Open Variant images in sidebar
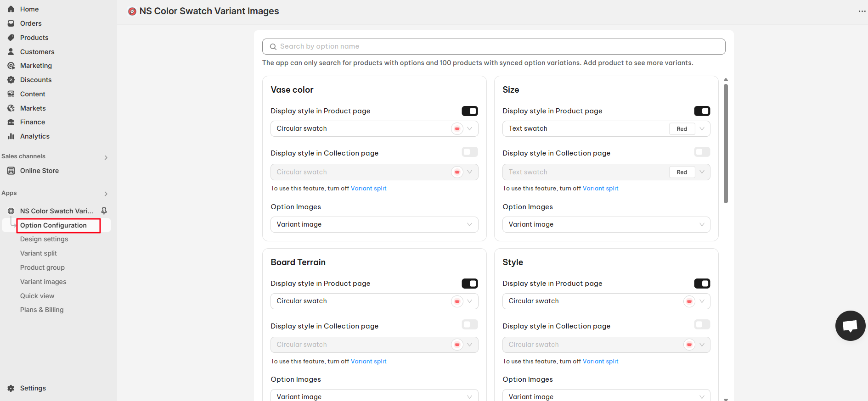Viewport: 868px width, 401px height. (x=43, y=282)
